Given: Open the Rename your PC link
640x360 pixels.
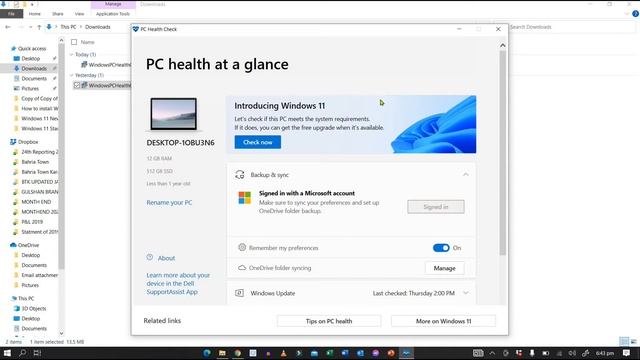Looking at the screenshot, I should (169, 202).
